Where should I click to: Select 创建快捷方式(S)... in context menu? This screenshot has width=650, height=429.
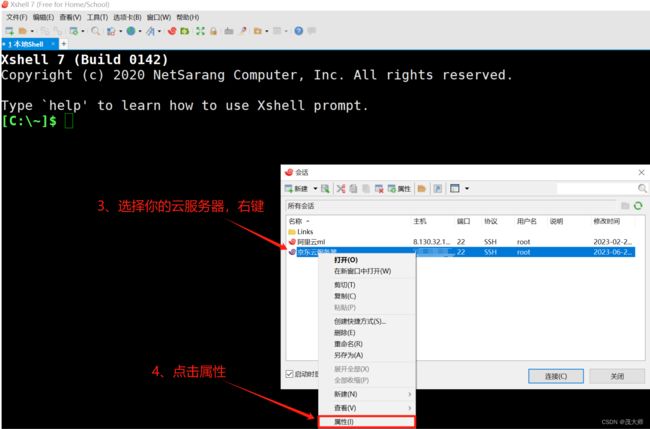click(367, 322)
